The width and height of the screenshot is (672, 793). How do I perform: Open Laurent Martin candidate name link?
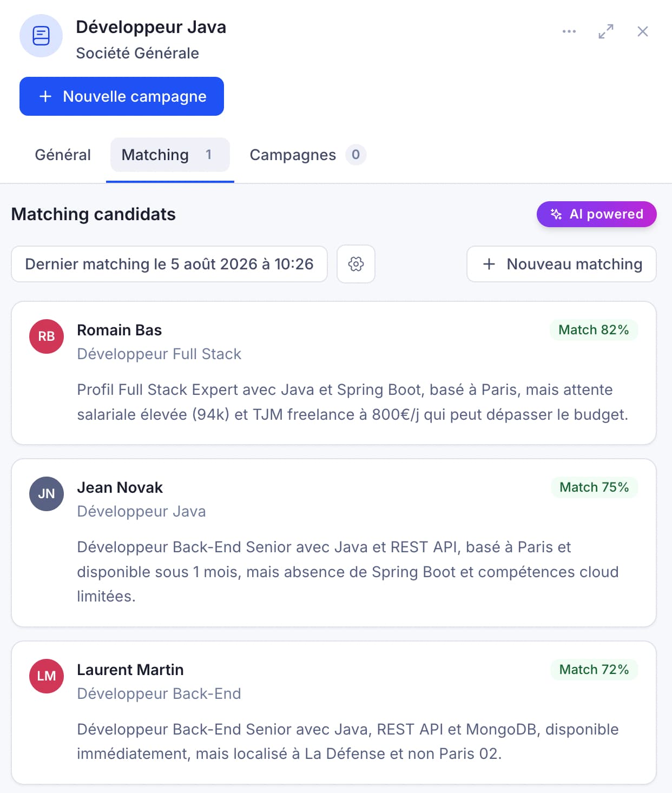click(x=130, y=670)
